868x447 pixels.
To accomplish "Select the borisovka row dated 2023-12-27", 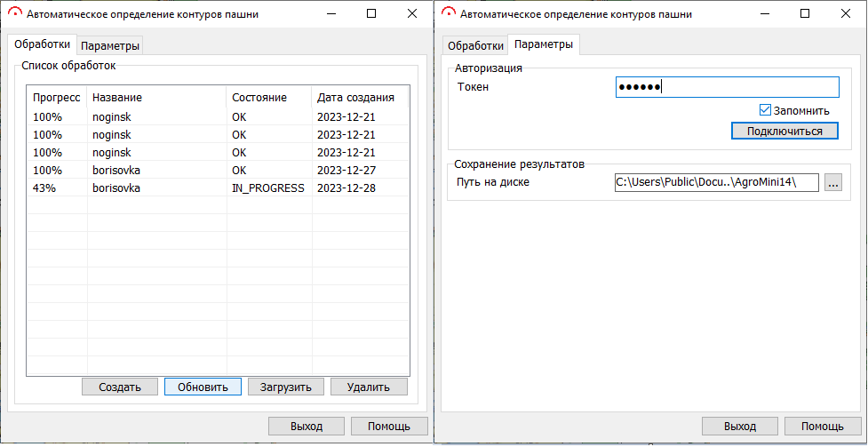I will click(218, 170).
